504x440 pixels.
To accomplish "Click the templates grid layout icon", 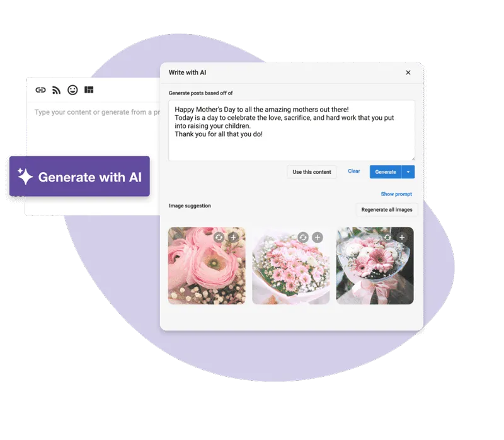I will [x=89, y=90].
